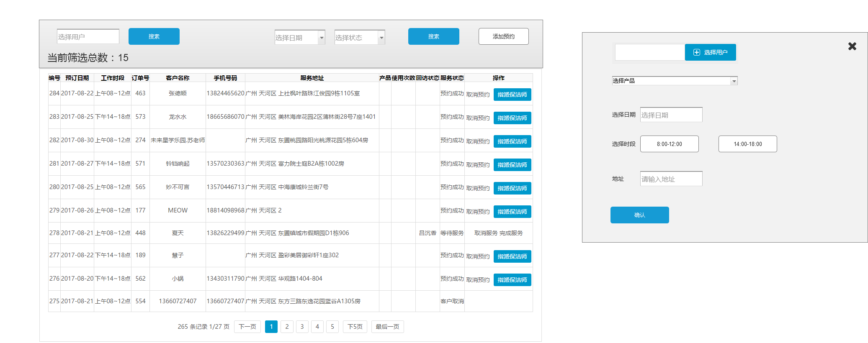Click 搜索 button next to user field
The height and width of the screenshot is (343, 868).
pyautogui.click(x=154, y=36)
